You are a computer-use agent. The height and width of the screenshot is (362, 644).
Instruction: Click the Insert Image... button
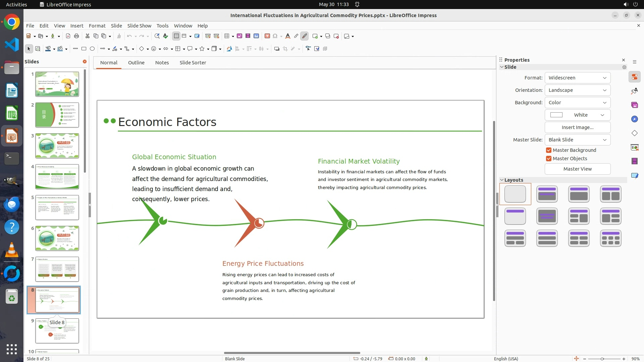[577, 127]
